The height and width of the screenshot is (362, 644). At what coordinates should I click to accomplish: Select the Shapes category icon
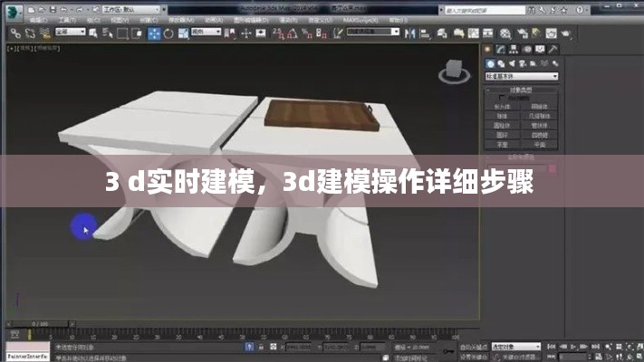pos(501,63)
